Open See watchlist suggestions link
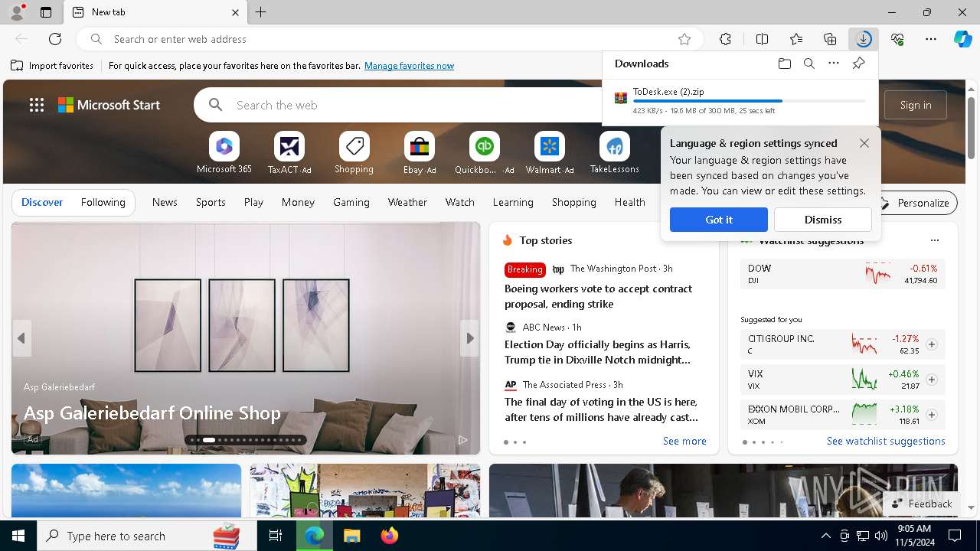Image resolution: width=980 pixels, height=551 pixels. click(x=886, y=441)
